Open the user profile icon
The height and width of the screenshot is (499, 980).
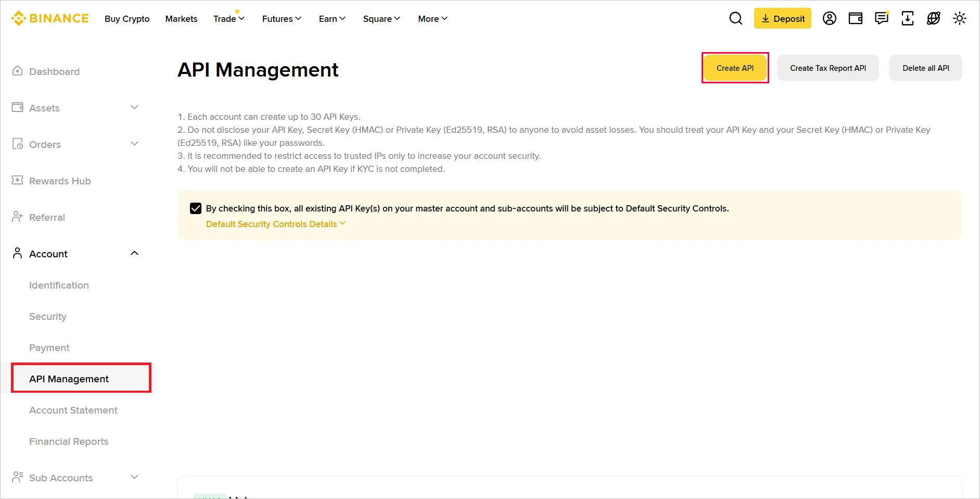point(830,18)
